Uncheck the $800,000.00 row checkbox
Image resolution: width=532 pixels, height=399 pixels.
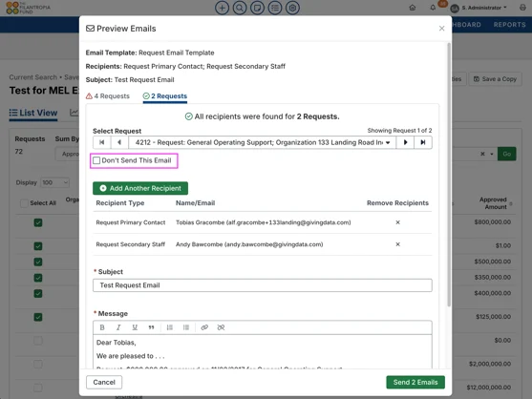click(x=38, y=222)
